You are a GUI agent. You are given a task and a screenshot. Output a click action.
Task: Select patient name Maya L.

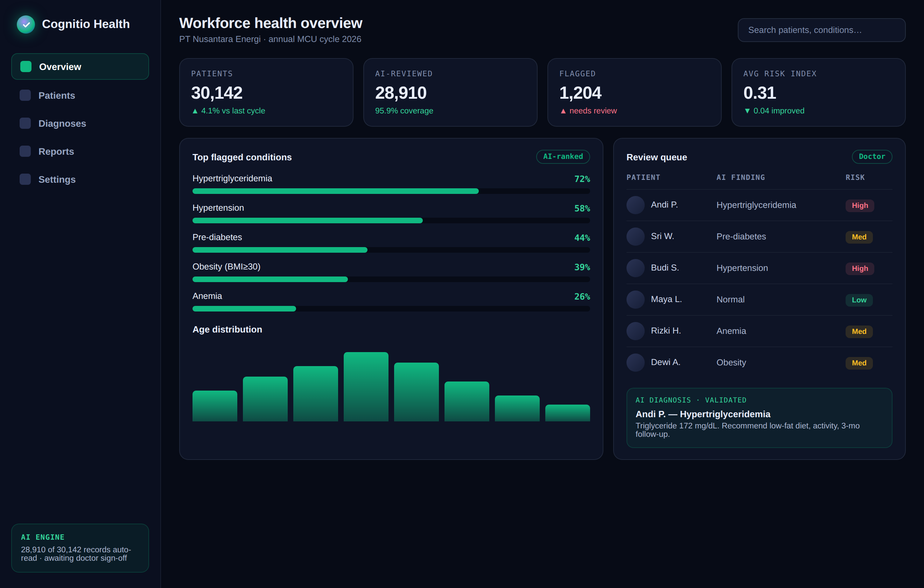coord(666,299)
